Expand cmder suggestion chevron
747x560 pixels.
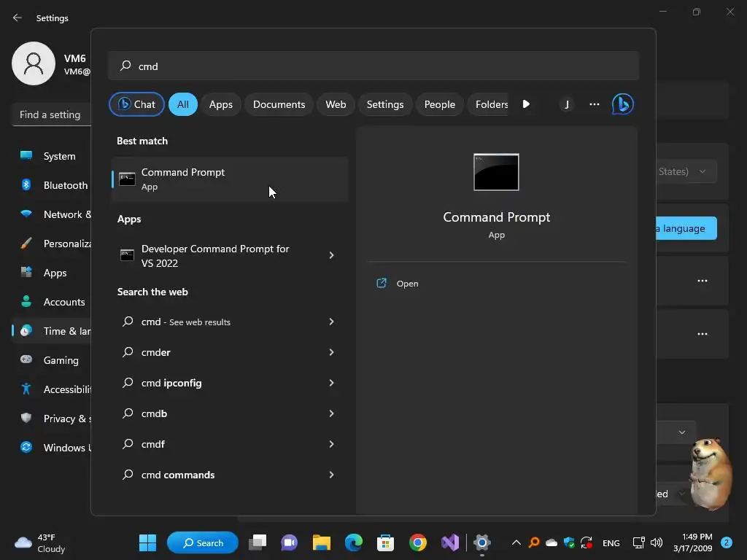332,352
